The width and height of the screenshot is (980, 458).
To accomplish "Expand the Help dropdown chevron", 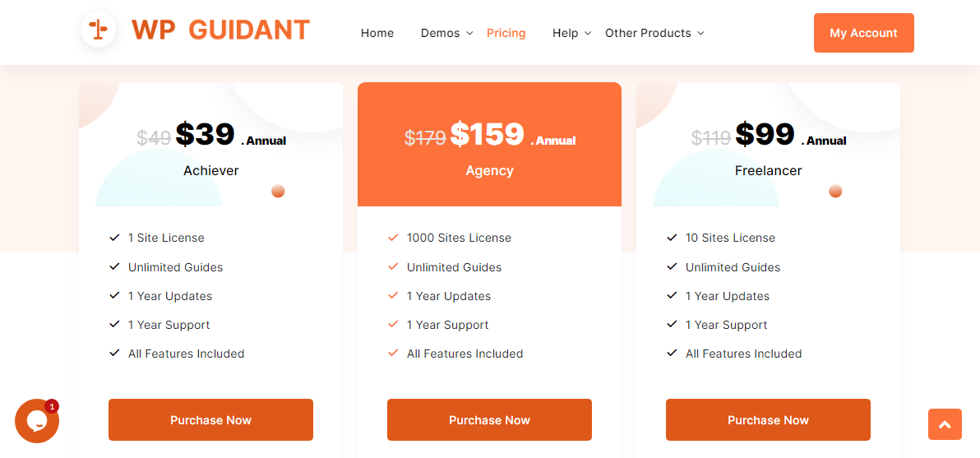I will click(x=587, y=33).
